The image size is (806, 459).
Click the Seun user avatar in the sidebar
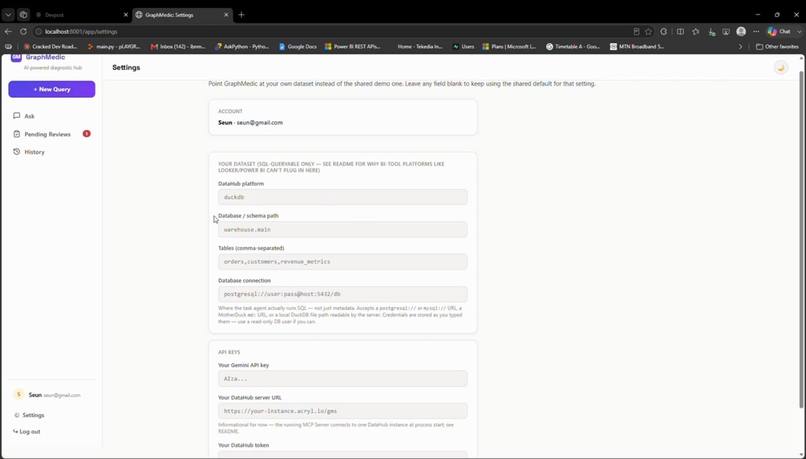[x=19, y=395]
